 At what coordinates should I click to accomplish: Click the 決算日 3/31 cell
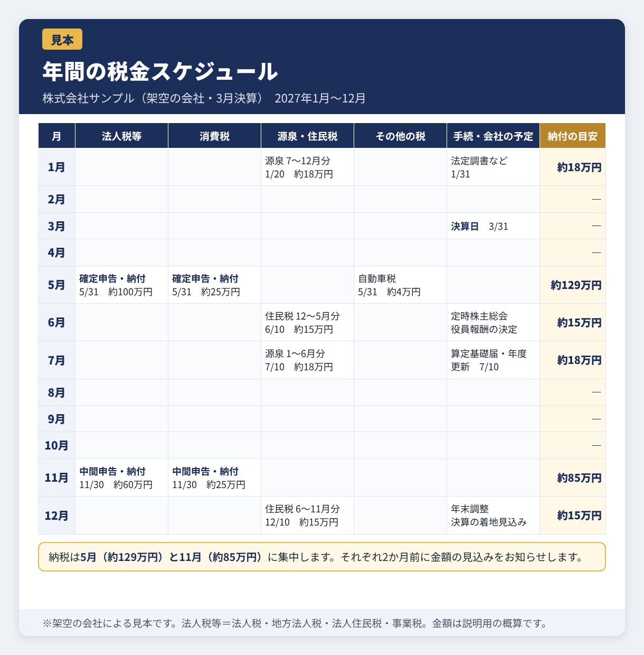493,226
